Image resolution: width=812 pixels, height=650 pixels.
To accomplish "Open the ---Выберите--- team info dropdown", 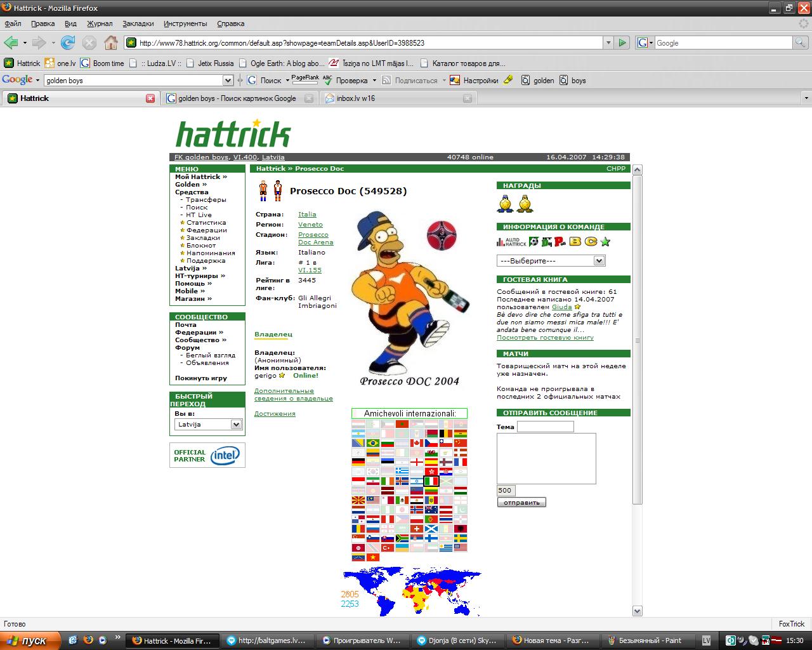I will pyautogui.click(x=551, y=261).
